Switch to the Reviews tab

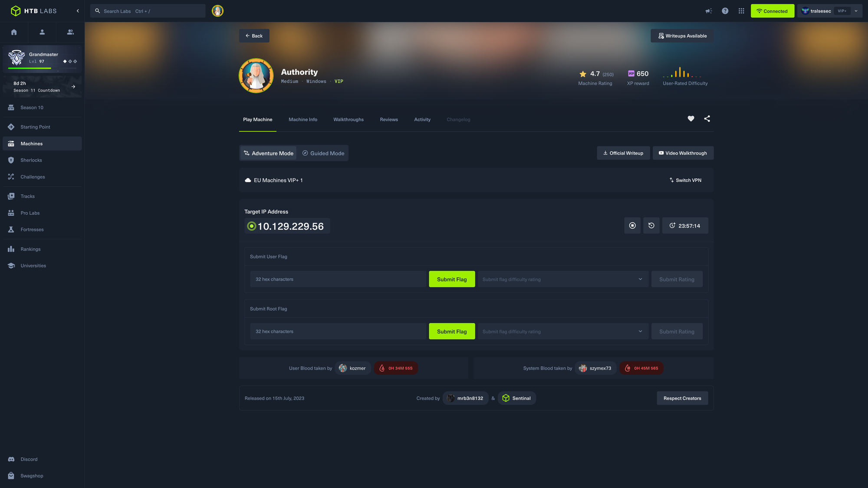pos(389,120)
